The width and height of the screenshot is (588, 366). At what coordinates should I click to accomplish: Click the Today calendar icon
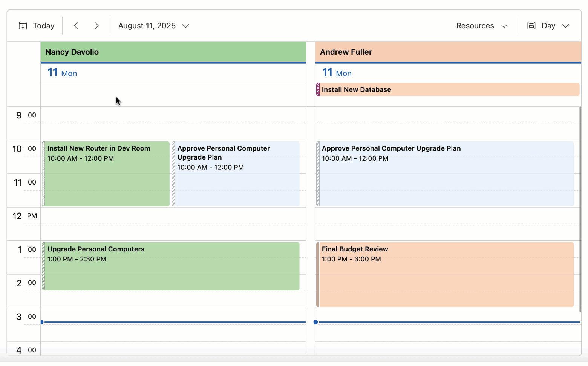coord(23,25)
